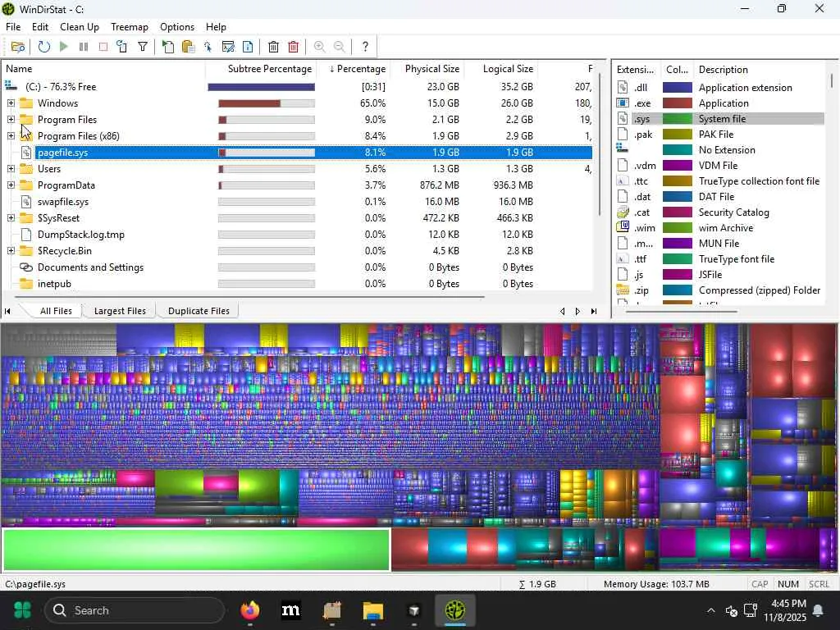Click the .dll blue color swatch
The image size is (840, 630).
677,87
